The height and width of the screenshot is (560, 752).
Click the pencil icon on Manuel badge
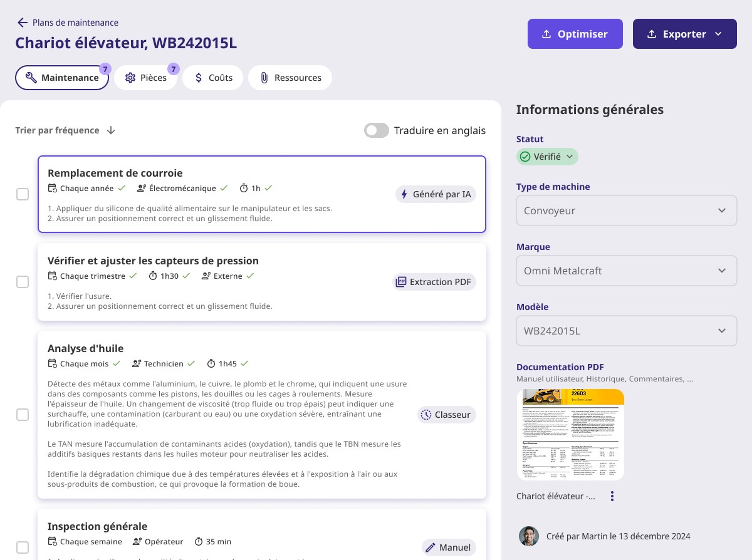tap(432, 547)
